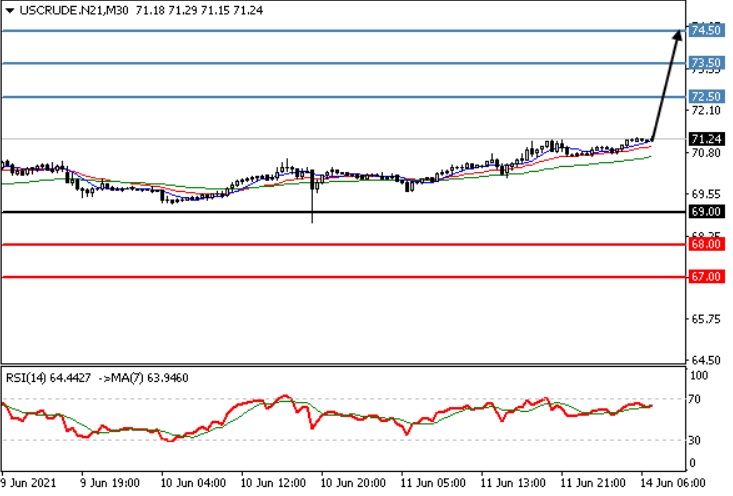
Task: Click the 11 Jun 05:00 time label
Action: pyautogui.click(x=433, y=483)
